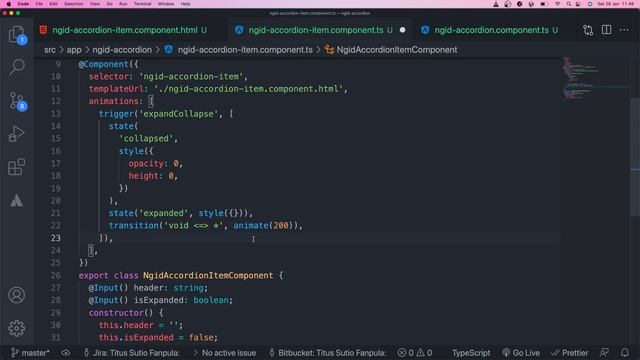The width and height of the screenshot is (640, 360).
Task: Open the notifications bell
Action: [624, 353]
